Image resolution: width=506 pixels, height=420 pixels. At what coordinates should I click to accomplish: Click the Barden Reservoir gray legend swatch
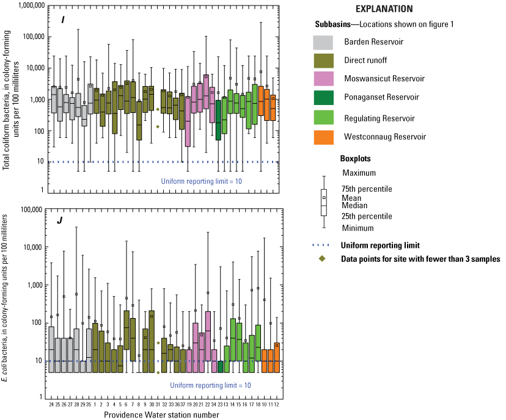pos(323,42)
